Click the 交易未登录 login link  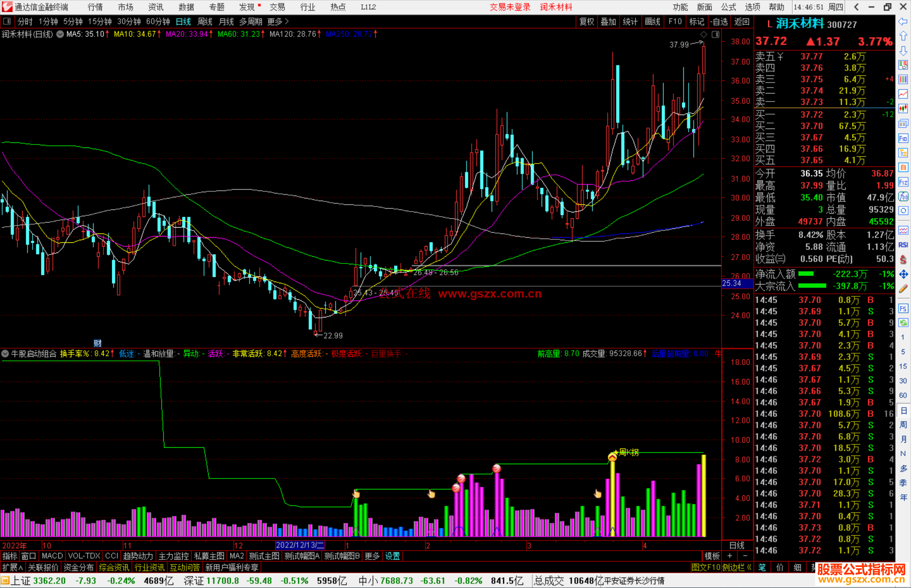coord(509,7)
